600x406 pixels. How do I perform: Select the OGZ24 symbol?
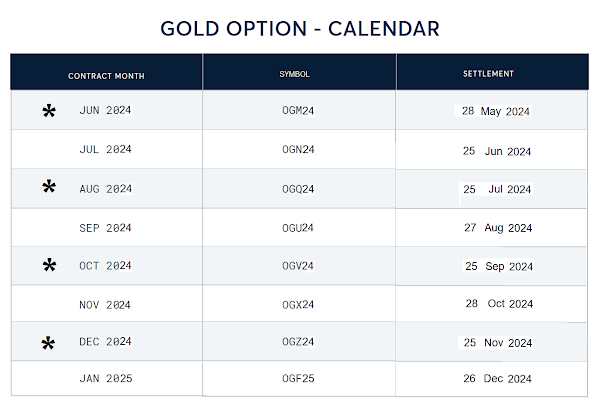[x=299, y=342]
